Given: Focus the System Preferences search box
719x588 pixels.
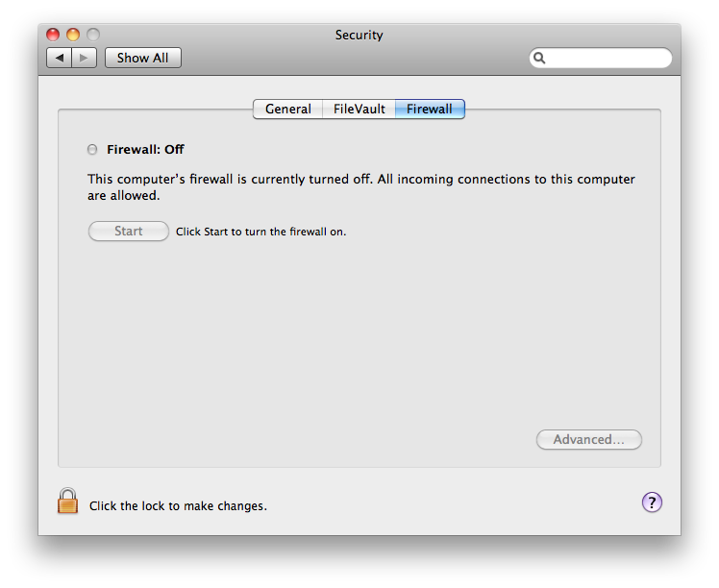Looking at the screenshot, I should tap(607, 59).
